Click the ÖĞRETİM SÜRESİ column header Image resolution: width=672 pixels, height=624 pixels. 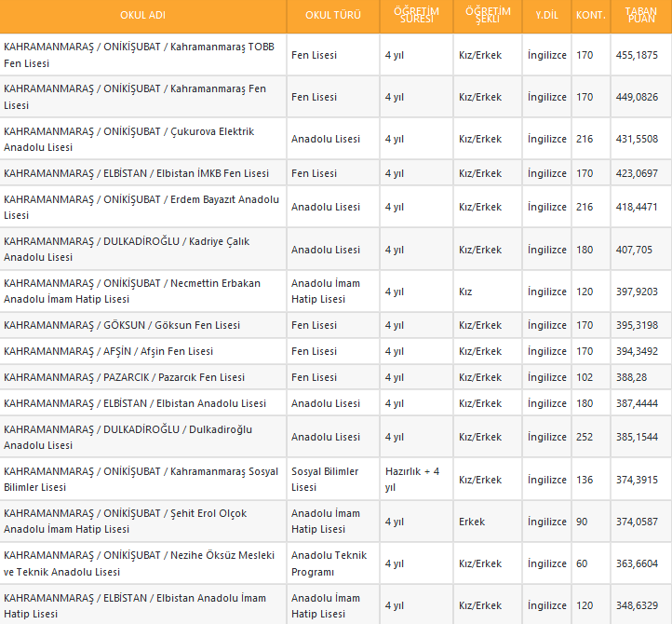point(416,16)
